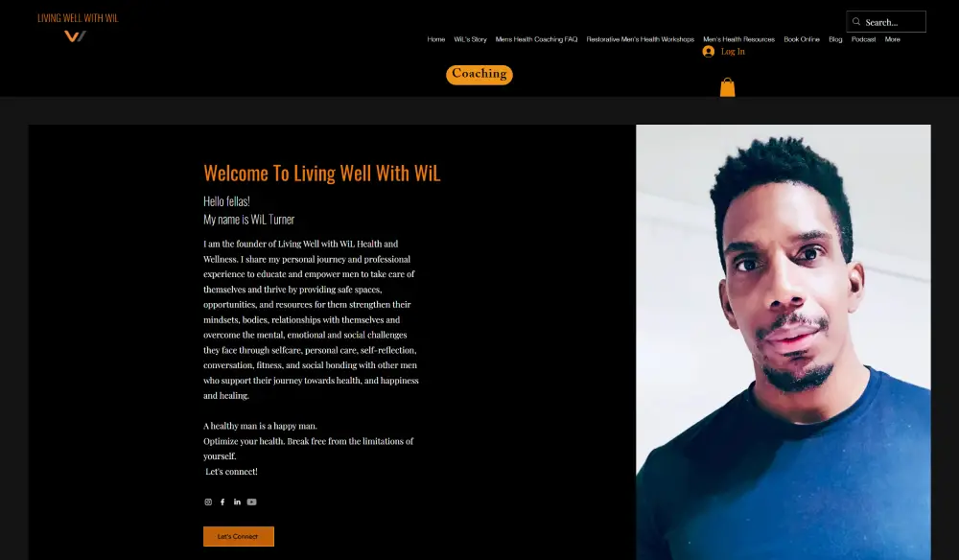Expand the More navigation menu
The image size is (959, 560).
tap(892, 39)
